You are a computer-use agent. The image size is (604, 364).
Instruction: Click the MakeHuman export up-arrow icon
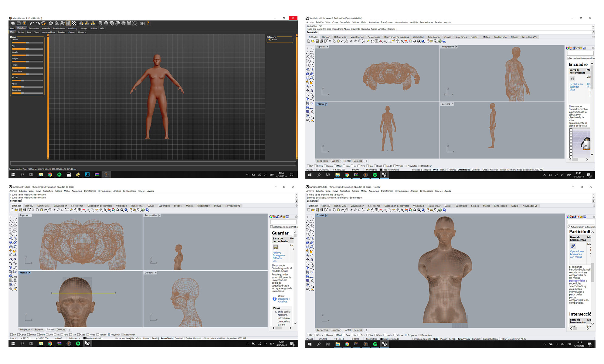25,23
